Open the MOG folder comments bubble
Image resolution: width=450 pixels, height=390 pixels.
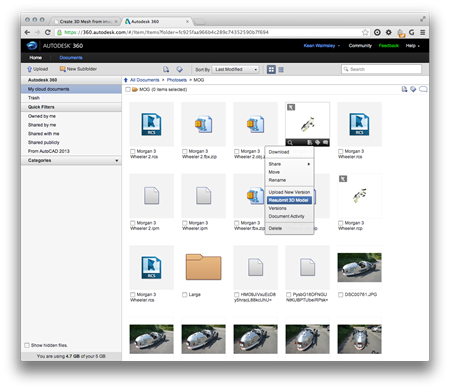423,89
